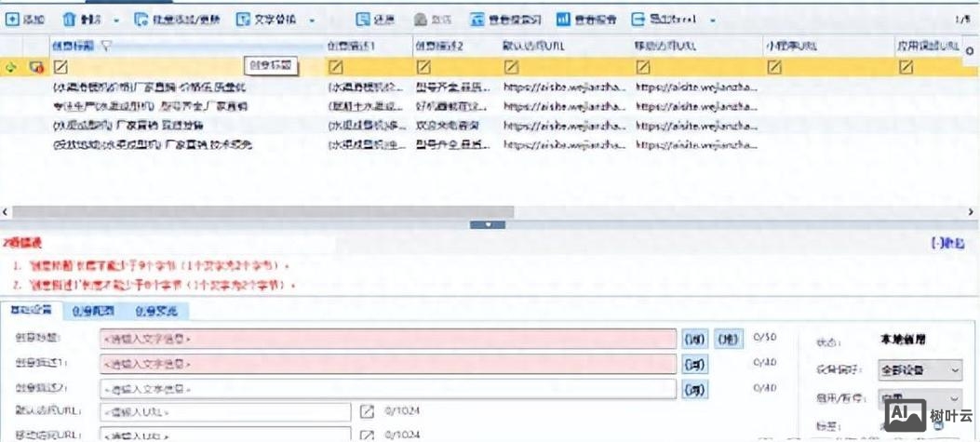Viewport: 980px width, 442px height.
Task: Select the third creative row ending 欢迎来电咨询
Action: click(x=480, y=126)
